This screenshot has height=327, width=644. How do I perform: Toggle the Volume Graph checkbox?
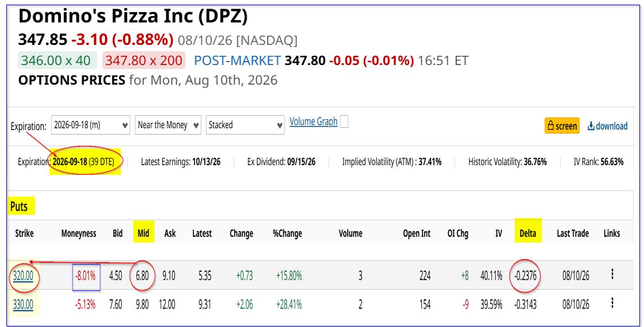[x=344, y=121]
